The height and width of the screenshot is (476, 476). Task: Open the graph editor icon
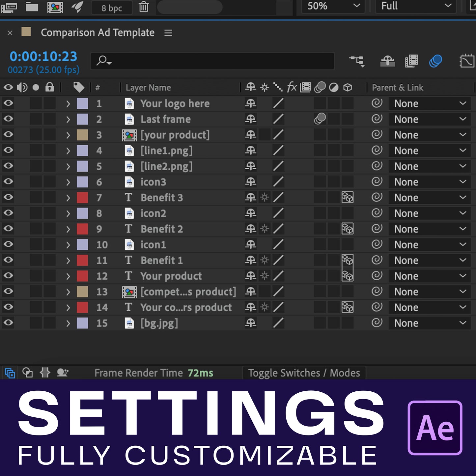tap(466, 61)
